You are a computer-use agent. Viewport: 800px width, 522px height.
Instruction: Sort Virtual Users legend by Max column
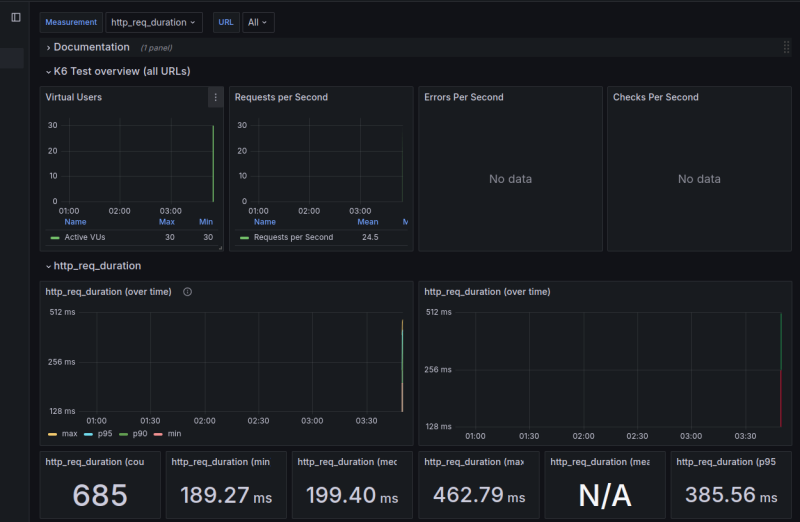click(166, 222)
